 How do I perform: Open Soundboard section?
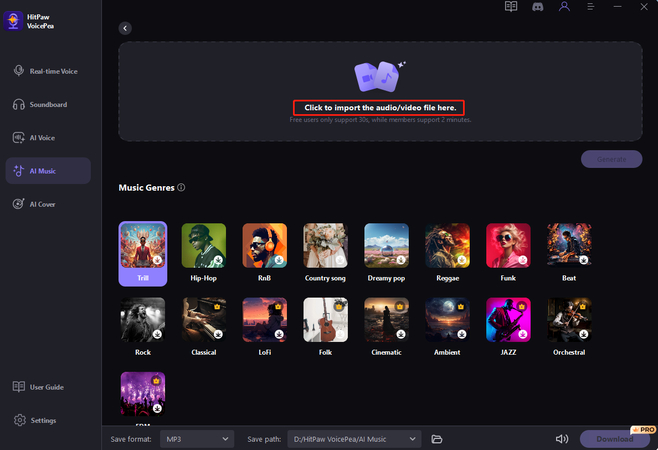point(48,105)
